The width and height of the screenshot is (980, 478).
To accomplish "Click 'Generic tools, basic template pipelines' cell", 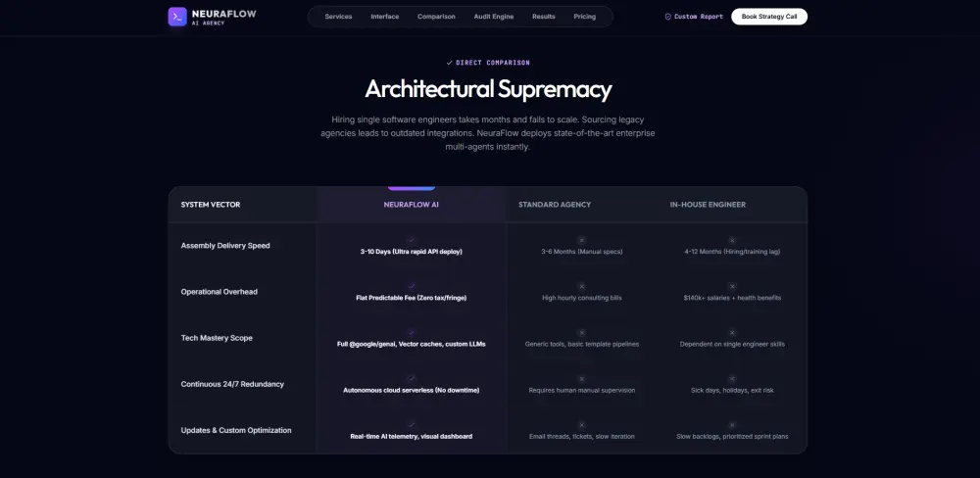I will tap(582, 344).
